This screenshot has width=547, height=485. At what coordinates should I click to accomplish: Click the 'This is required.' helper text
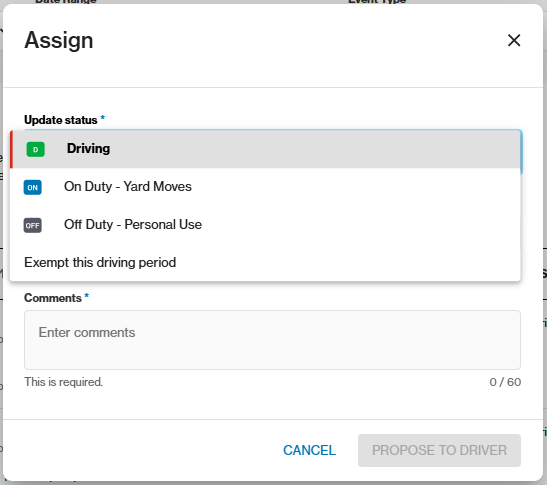coord(63,382)
